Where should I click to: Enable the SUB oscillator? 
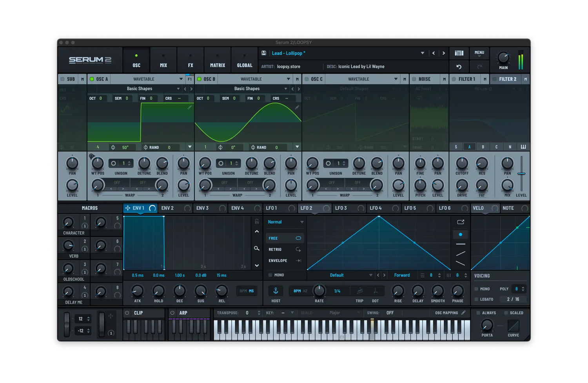[62, 79]
